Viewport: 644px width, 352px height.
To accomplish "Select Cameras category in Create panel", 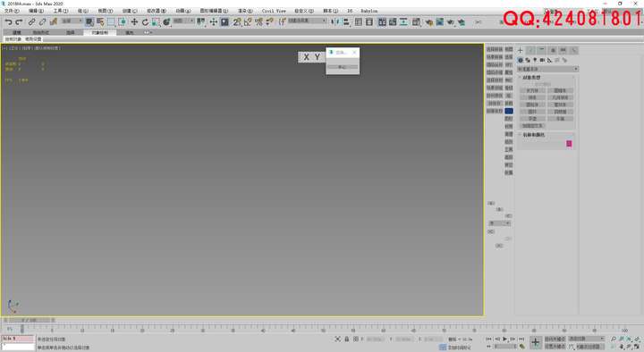I will [542, 61].
